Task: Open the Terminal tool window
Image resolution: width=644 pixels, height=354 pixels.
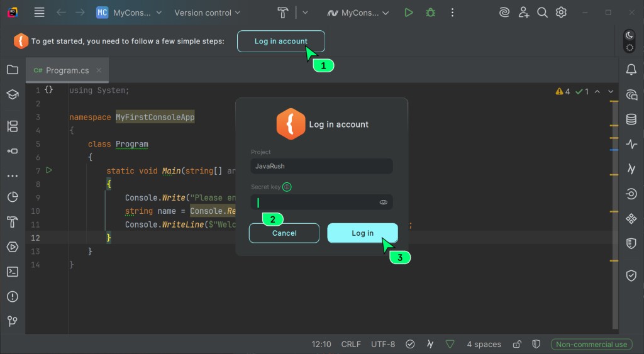Action: point(12,272)
